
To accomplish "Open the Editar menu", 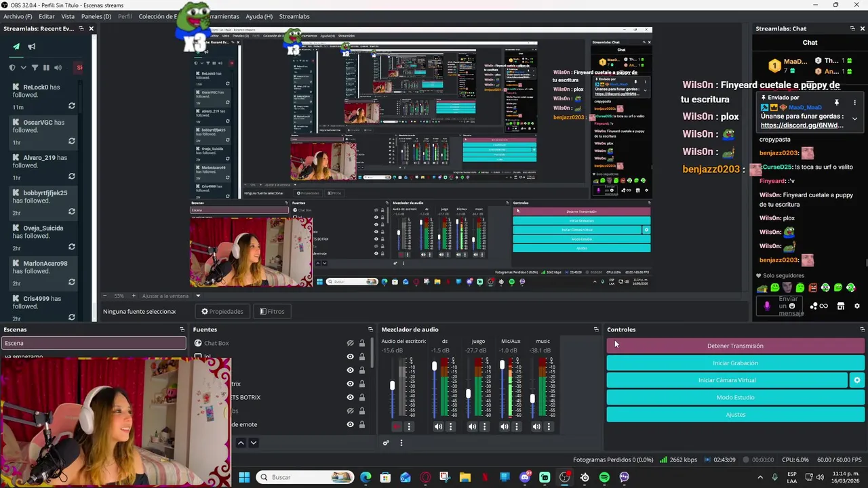I will coord(47,16).
